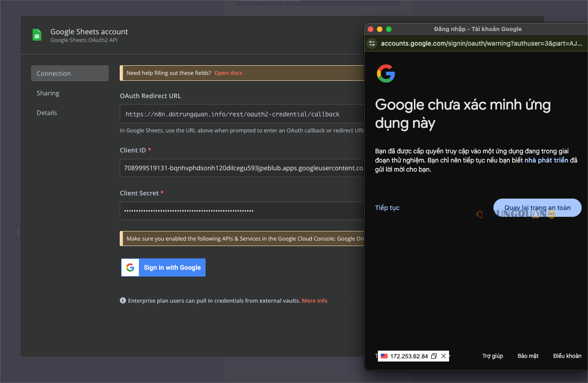
Task: Open Điều khoản terms link
Action: point(567,356)
